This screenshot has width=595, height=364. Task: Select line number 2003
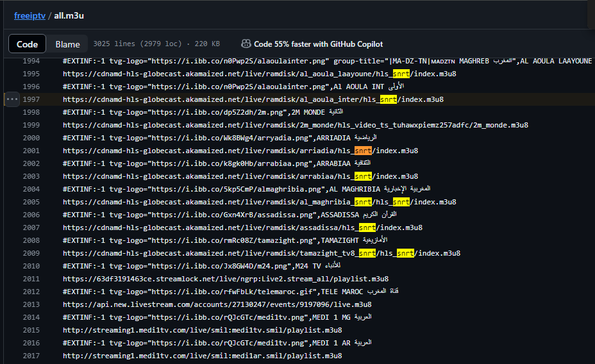pyautogui.click(x=31, y=176)
